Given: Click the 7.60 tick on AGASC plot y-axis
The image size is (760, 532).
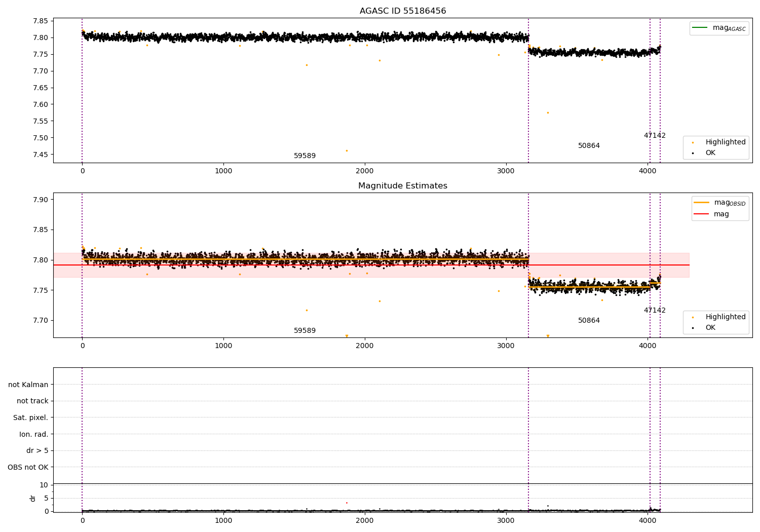Looking at the screenshot, I should click(41, 104).
